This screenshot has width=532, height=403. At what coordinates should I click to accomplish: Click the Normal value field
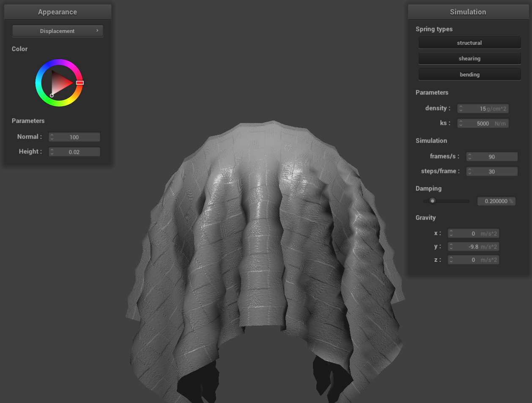click(74, 137)
